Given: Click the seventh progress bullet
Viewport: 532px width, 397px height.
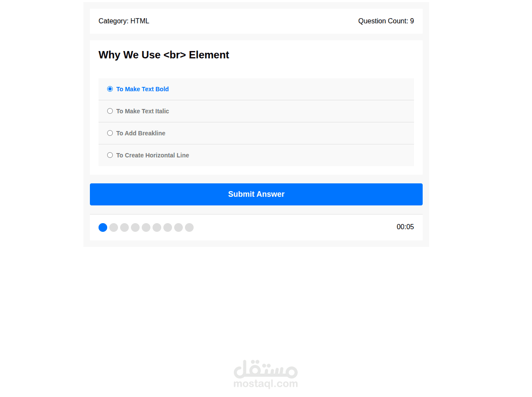Looking at the screenshot, I should [x=168, y=227].
